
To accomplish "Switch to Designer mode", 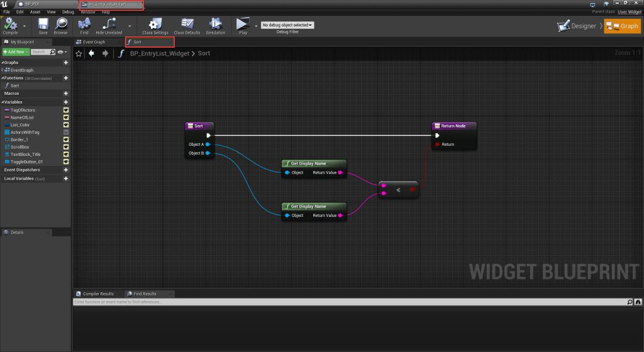I will 577,26.
